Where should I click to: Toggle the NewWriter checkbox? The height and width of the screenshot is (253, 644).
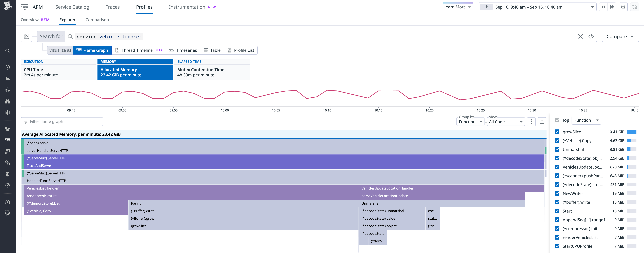[x=557, y=193]
